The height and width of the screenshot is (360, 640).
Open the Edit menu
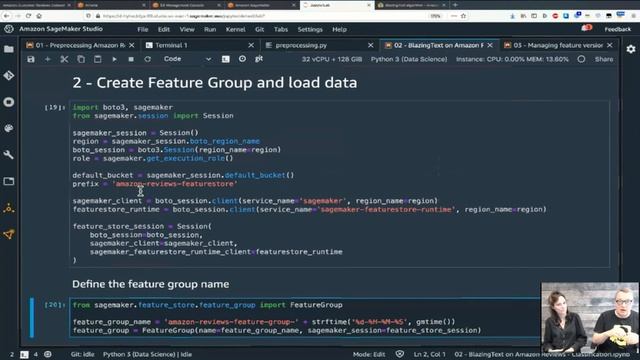point(164,29)
